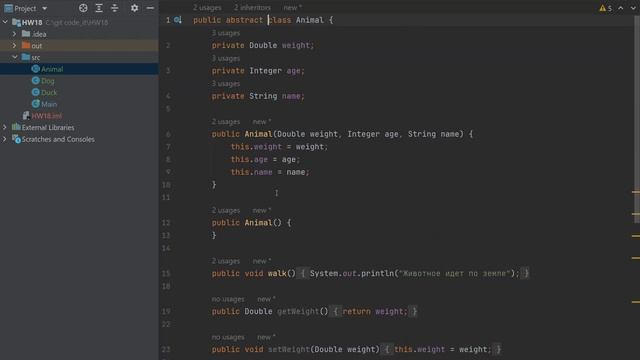Collapse the src folder
640x360 pixels.
click(x=15, y=57)
